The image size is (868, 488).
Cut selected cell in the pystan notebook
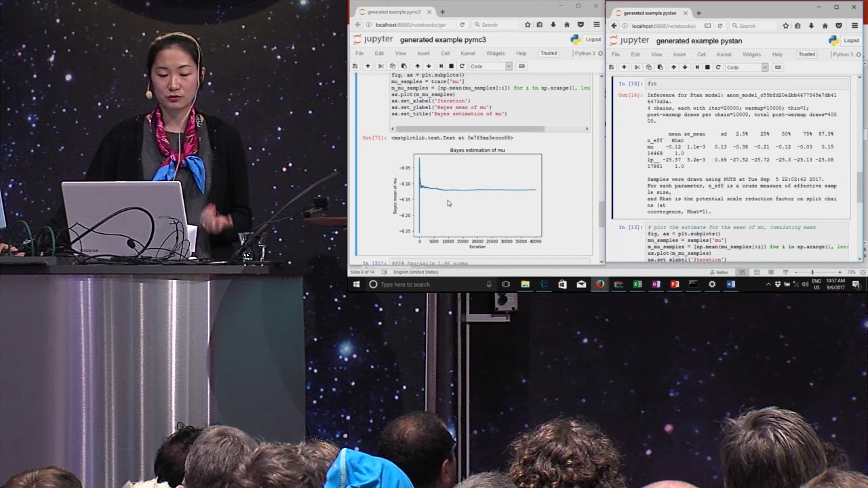click(x=637, y=67)
